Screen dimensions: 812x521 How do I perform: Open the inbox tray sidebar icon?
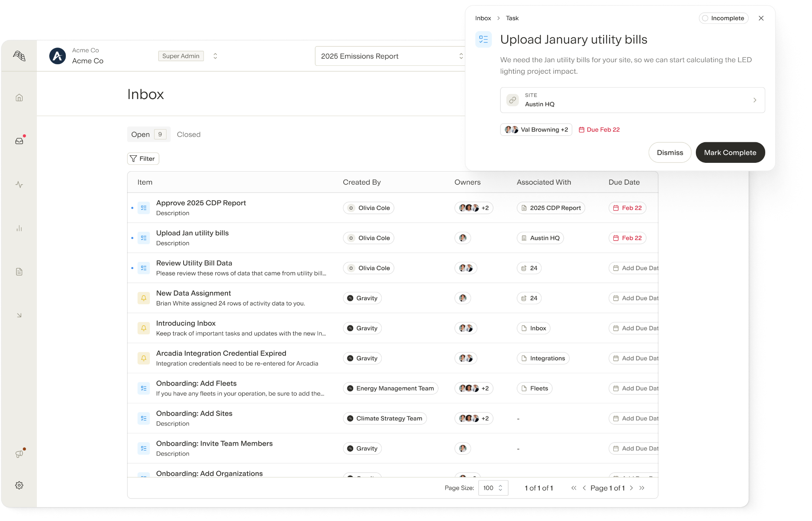tap(19, 141)
